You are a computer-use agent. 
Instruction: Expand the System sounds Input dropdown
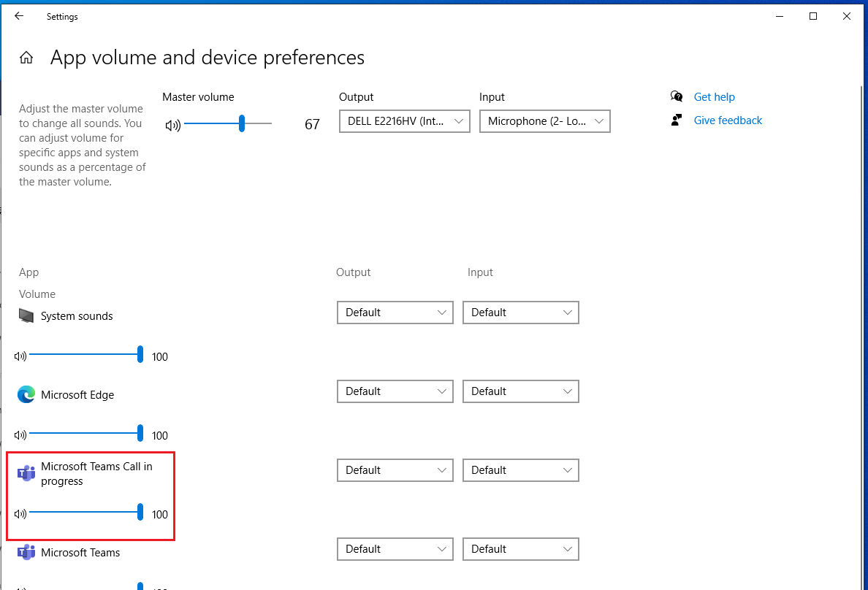coord(521,312)
